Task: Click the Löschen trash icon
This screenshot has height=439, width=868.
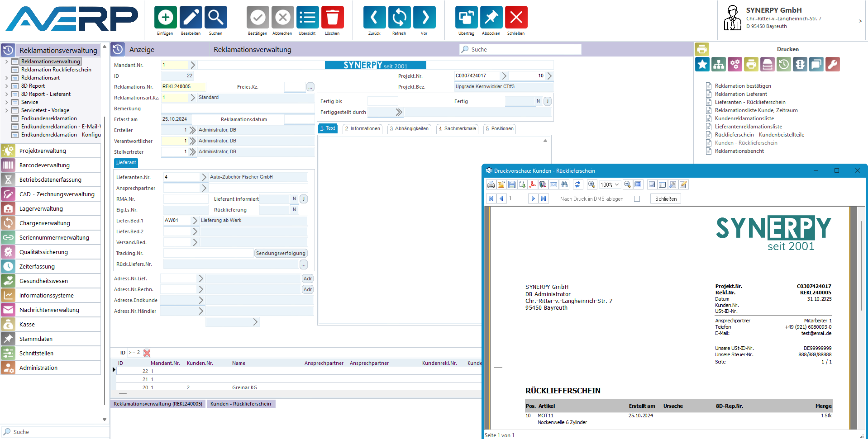Action: tap(332, 18)
